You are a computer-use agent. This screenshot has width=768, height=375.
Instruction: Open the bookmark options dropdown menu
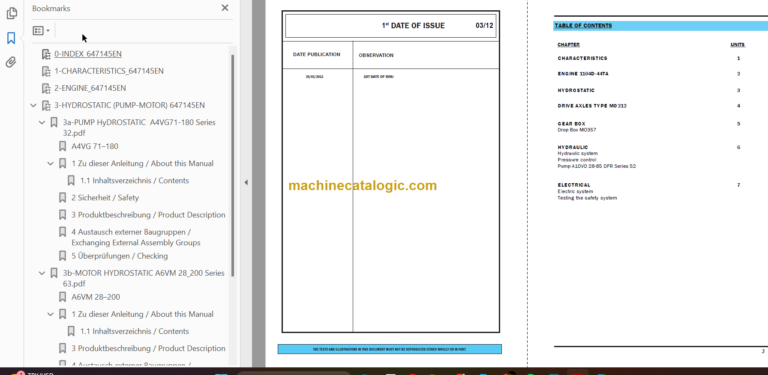[41, 30]
